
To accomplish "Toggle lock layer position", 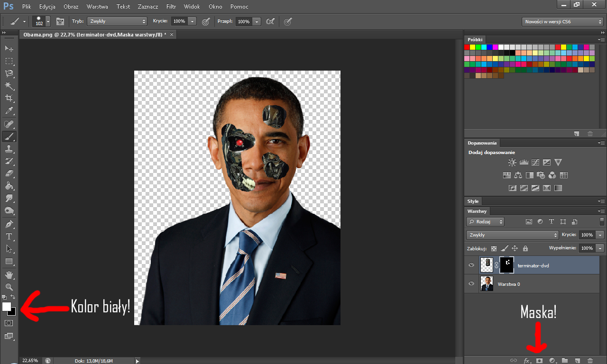I will (515, 248).
